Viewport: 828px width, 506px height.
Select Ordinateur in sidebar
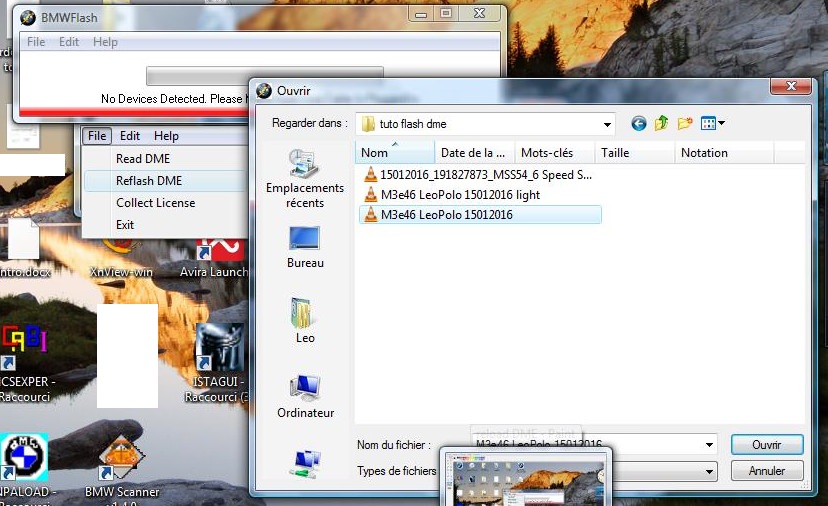305,396
